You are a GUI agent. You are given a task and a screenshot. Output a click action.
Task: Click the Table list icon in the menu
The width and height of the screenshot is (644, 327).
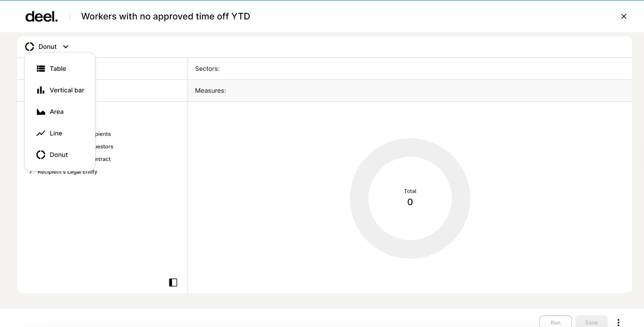click(41, 69)
